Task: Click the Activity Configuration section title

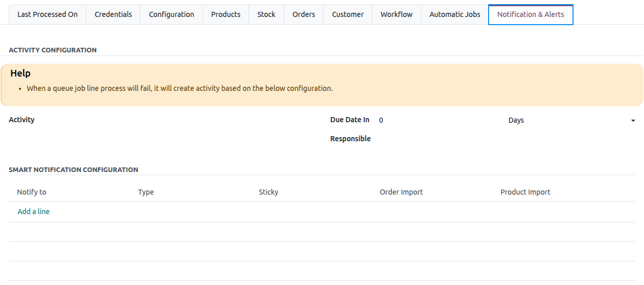Action: click(x=52, y=50)
